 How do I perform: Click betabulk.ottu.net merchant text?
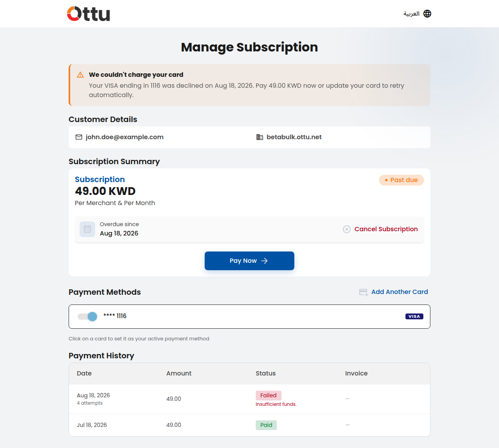pos(294,137)
